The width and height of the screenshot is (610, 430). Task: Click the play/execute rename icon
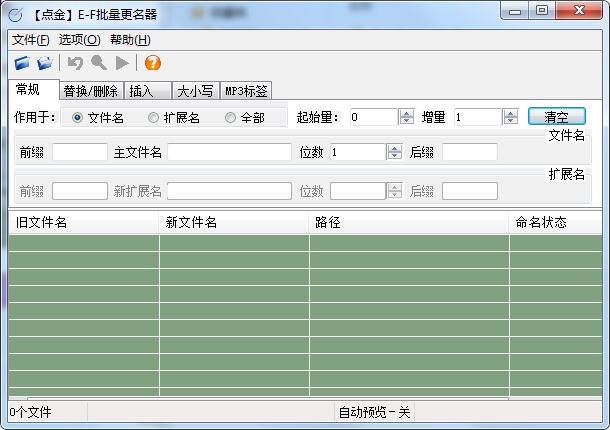(122, 63)
